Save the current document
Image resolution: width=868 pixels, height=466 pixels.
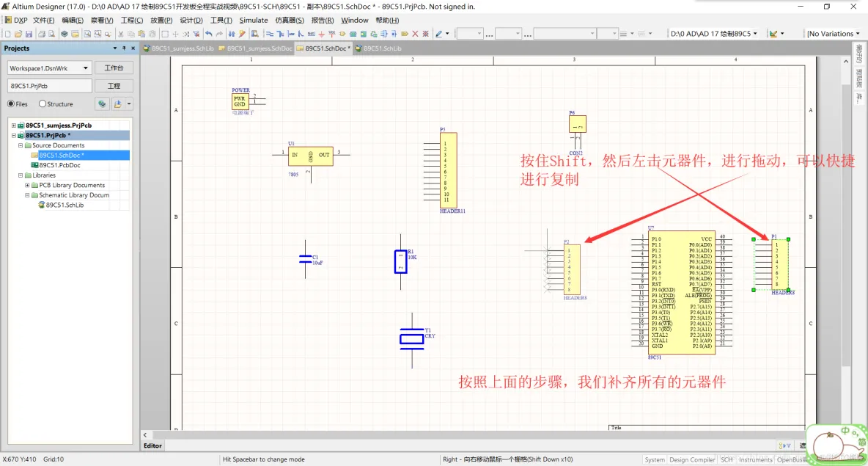click(x=29, y=34)
